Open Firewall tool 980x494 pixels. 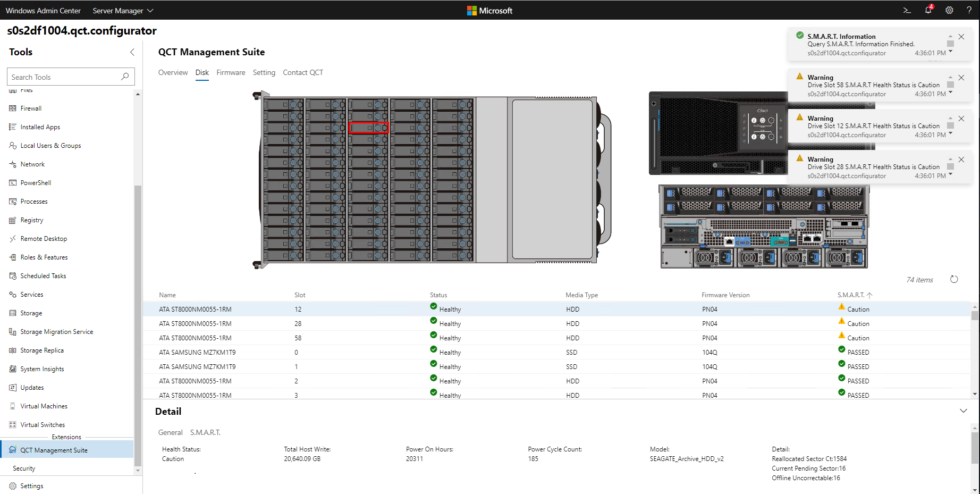pos(31,108)
